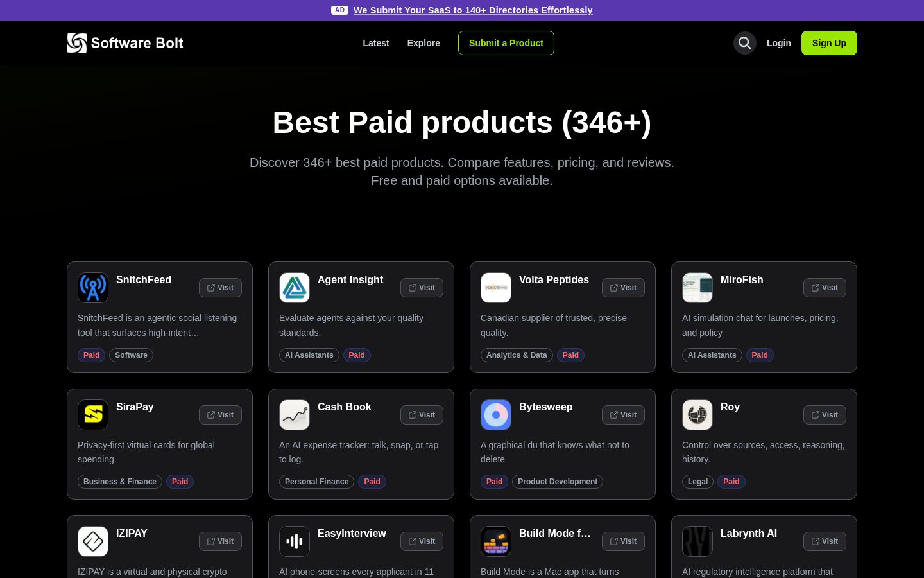Open the Roy product title

(x=730, y=407)
